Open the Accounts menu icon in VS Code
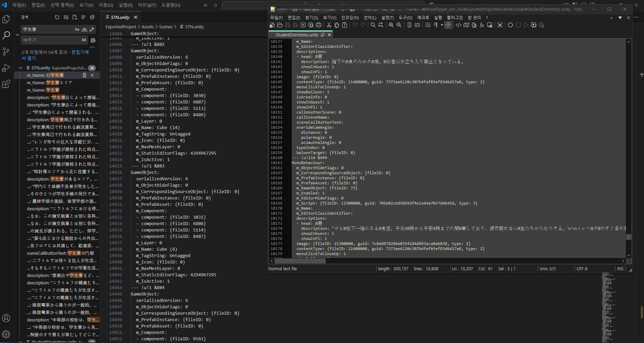Image resolution: width=644 pixels, height=343 pixels. coord(6,318)
